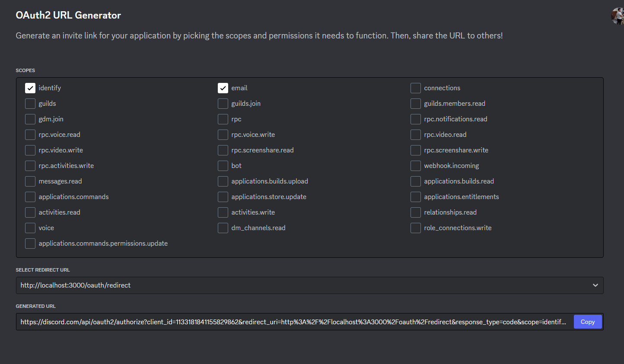This screenshot has height=364, width=624.
Task: Tick activities.write scope checkbox
Action: (x=223, y=212)
